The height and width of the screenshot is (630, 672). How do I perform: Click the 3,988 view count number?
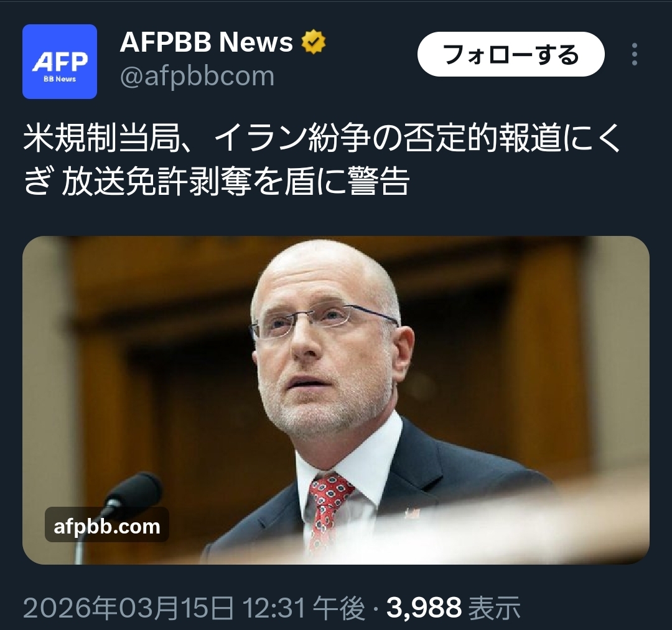(x=424, y=608)
